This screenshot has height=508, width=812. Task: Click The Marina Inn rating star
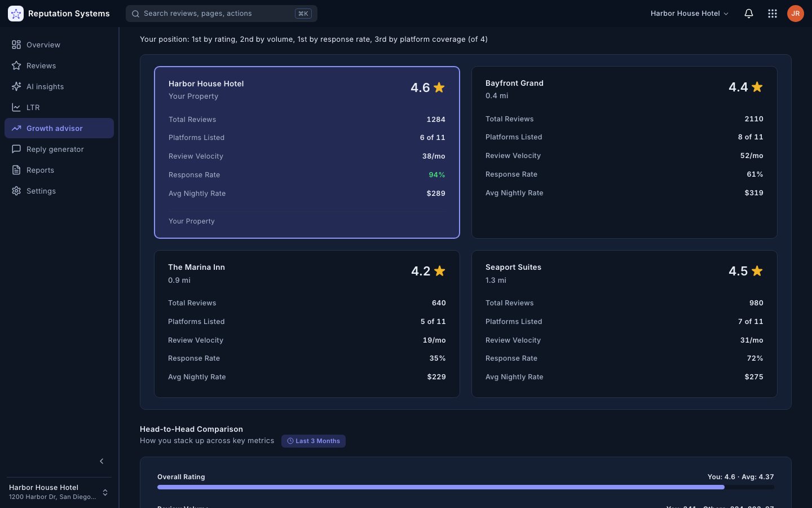(x=440, y=271)
